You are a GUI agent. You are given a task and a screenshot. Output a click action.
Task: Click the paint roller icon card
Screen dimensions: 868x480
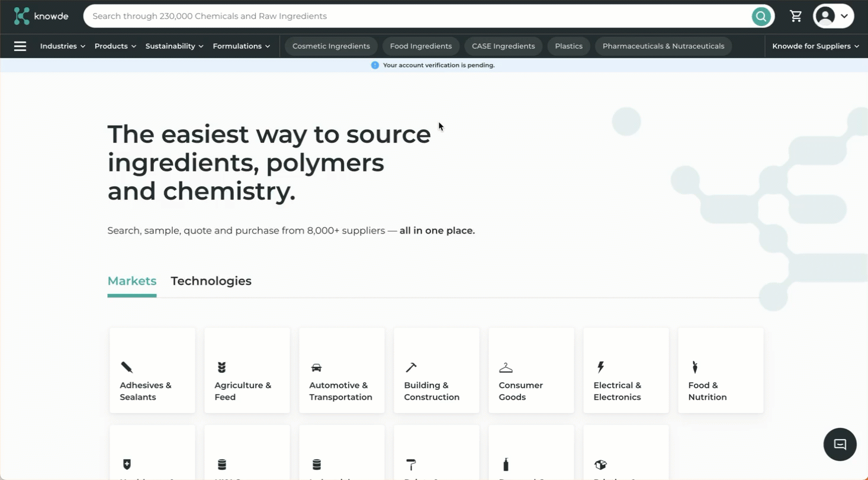[436, 452]
